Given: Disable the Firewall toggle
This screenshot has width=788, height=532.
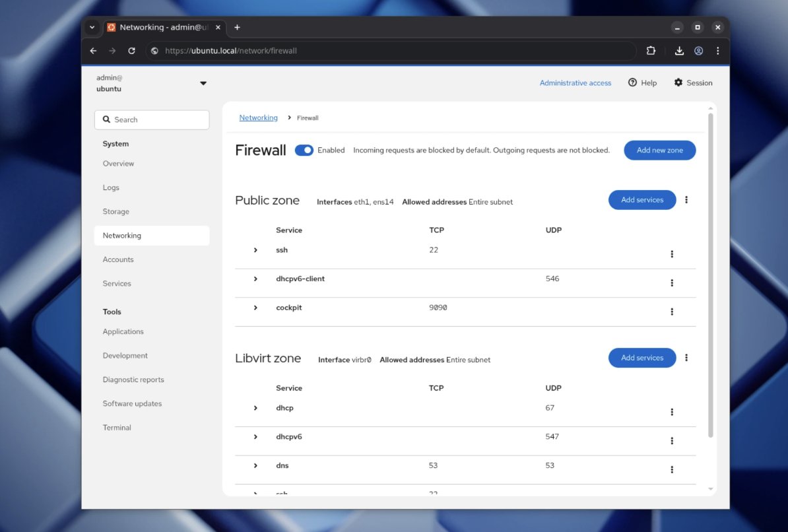Looking at the screenshot, I should click(304, 150).
